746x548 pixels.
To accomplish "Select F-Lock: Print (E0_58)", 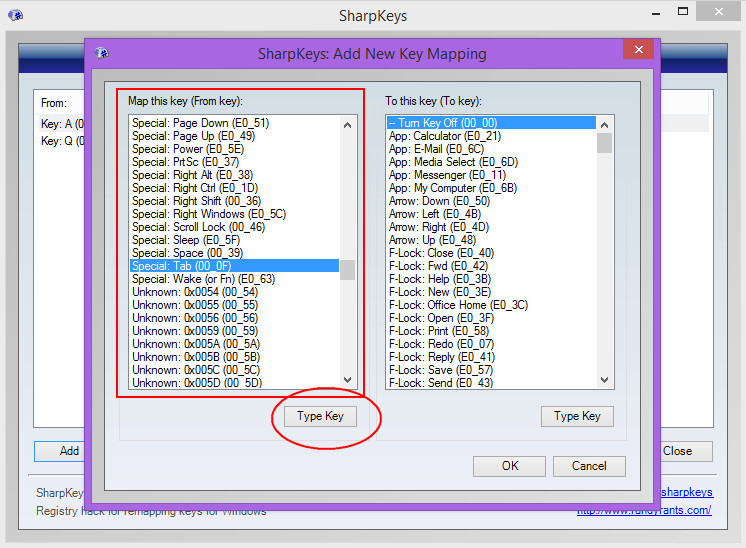I will (491, 331).
